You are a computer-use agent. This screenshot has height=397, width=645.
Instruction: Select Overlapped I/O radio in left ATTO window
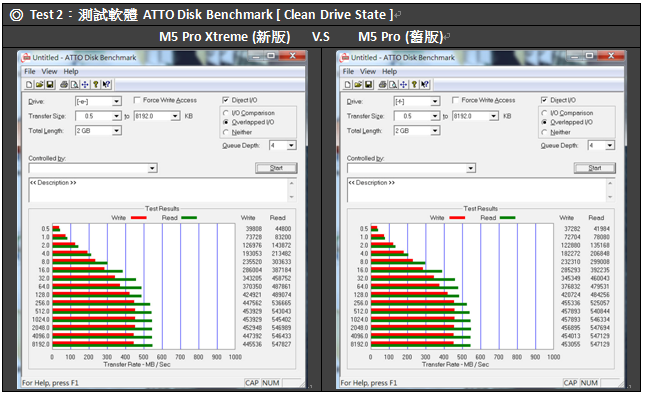tap(225, 122)
